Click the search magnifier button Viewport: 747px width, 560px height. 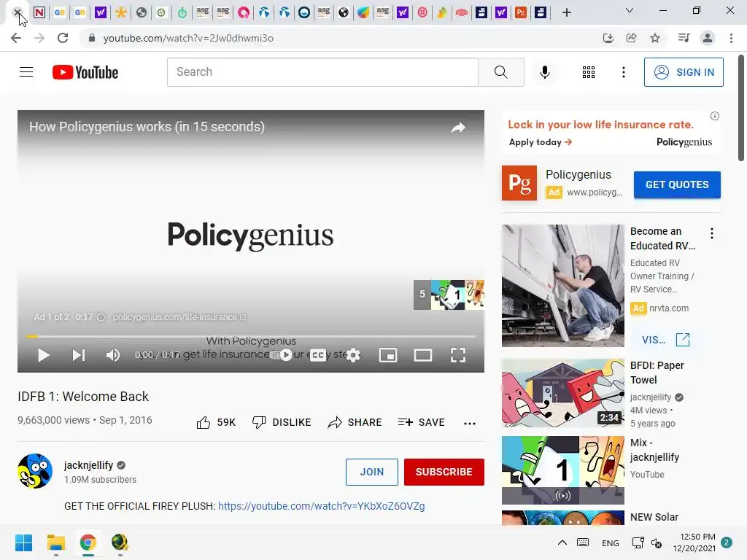click(x=500, y=72)
